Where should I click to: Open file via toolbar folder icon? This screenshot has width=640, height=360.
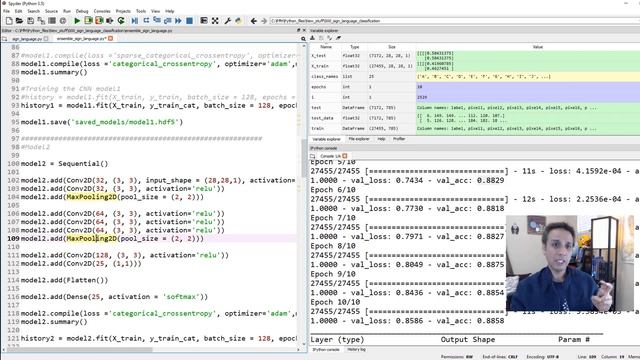[19, 20]
